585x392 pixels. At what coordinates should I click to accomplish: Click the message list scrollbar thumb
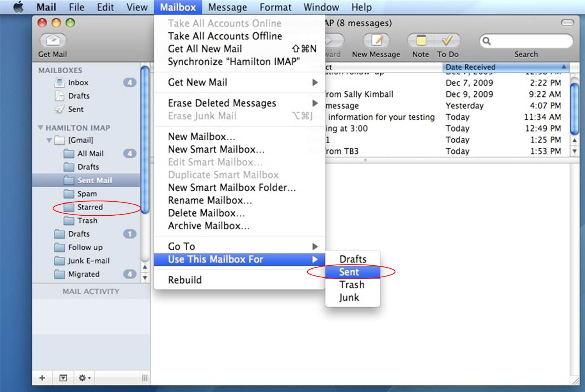[x=574, y=108]
